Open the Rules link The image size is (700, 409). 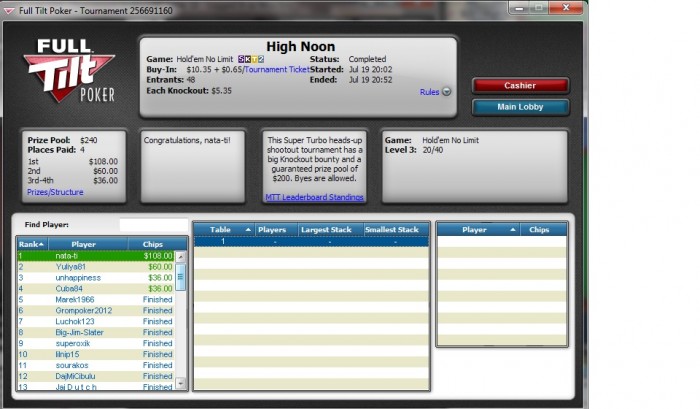pos(429,92)
